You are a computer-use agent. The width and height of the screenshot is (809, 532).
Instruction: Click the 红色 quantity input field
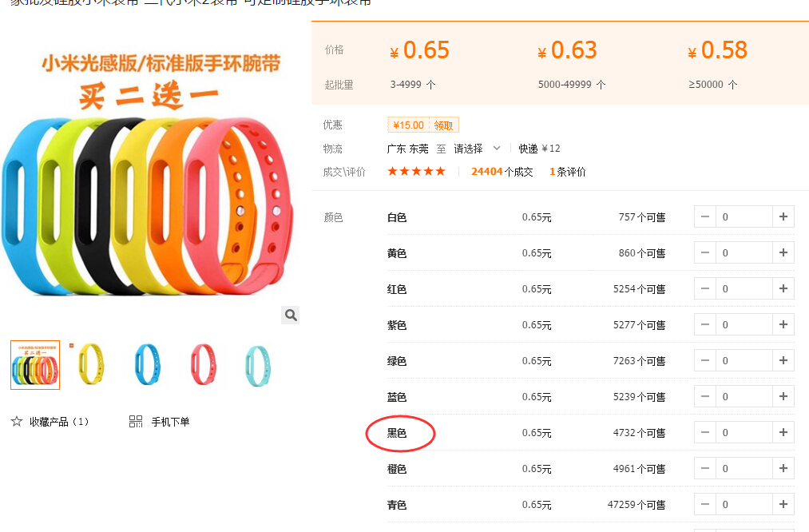click(744, 288)
